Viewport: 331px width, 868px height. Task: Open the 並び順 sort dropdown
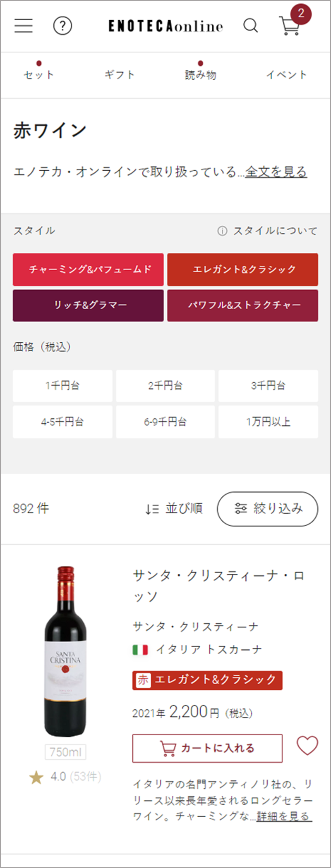[174, 508]
